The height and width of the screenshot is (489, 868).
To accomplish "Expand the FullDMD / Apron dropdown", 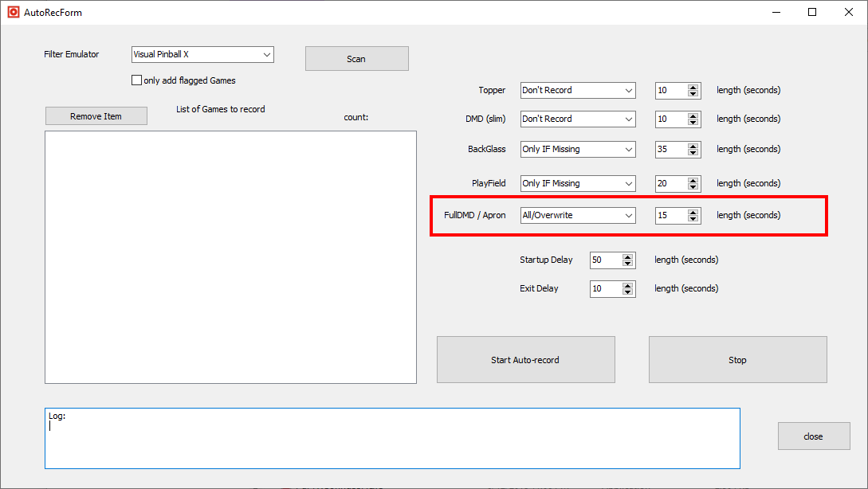I will click(x=578, y=216).
